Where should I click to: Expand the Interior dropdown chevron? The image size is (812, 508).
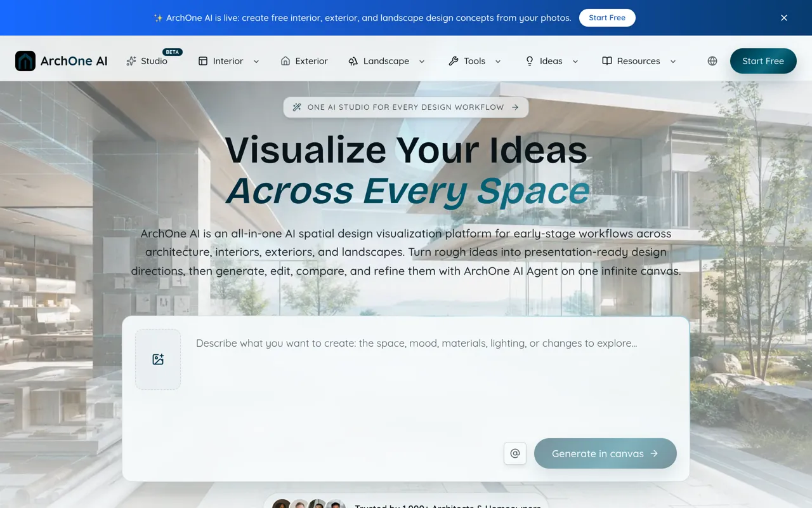point(256,61)
